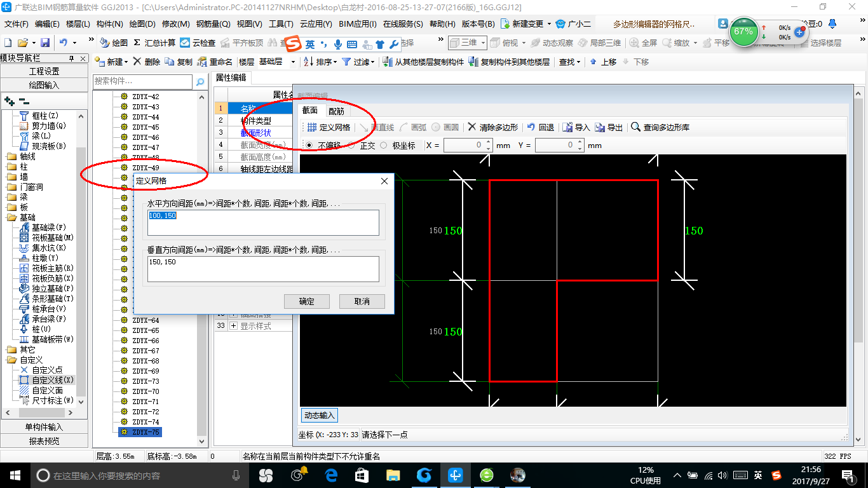This screenshot has width=868, height=488.
Task: Open the 基础层 floor dropdown
Action: [x=293, y=62]
